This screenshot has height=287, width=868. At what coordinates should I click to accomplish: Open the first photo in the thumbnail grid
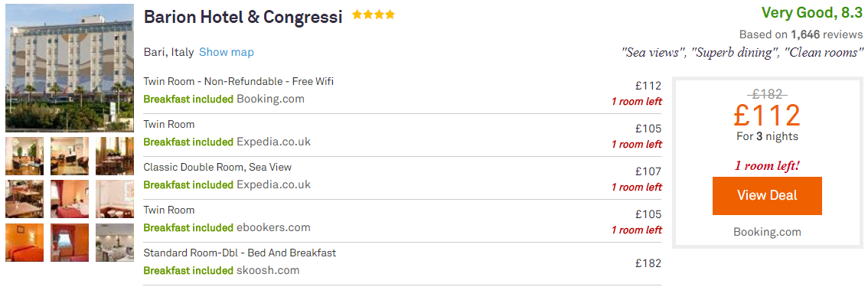pyautogui.click(x=24, y=156)
